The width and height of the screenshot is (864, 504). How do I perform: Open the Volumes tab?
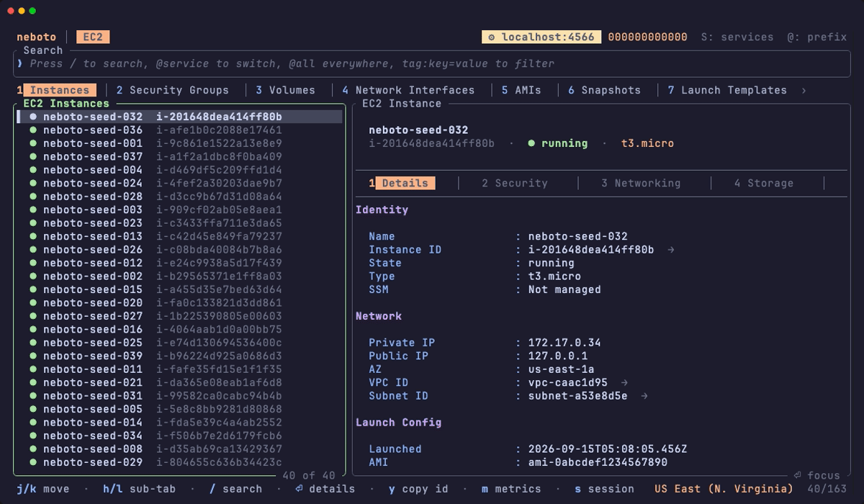(x=285, y=91)
